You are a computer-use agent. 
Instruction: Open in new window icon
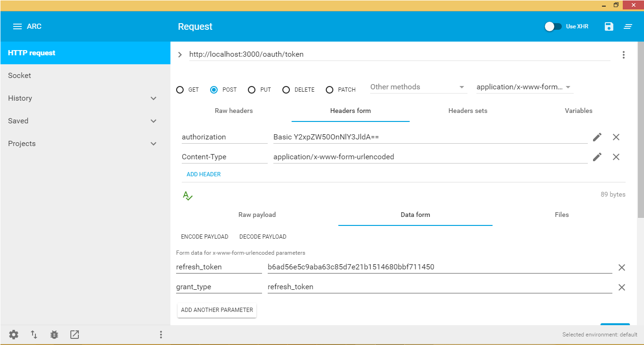point(75,335)
